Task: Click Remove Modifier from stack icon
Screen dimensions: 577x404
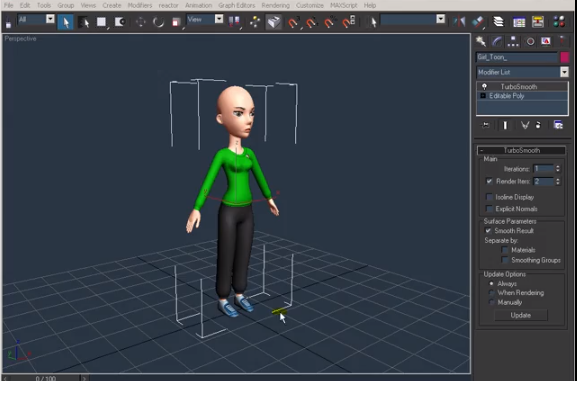Action: (x=538, y=125)
